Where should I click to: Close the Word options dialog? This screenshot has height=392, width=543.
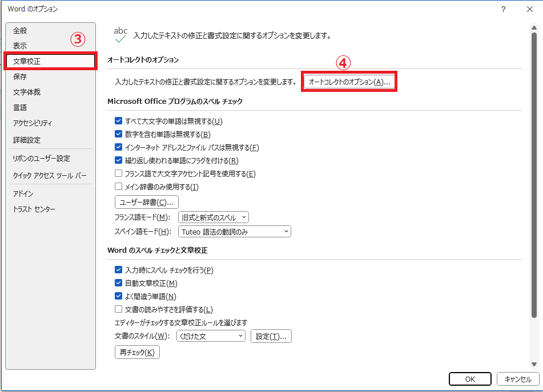[x=529, y=9]
